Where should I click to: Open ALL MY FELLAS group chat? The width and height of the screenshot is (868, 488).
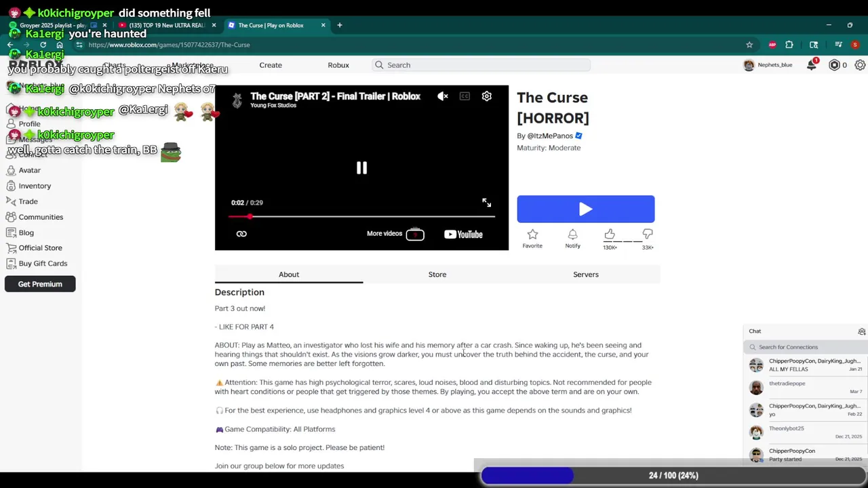[806, 365]
